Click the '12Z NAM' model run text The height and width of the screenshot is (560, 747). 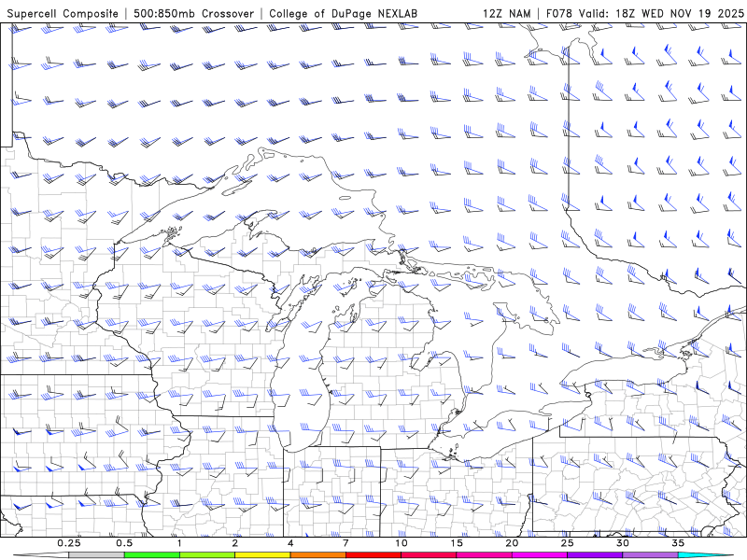point(506,13)
